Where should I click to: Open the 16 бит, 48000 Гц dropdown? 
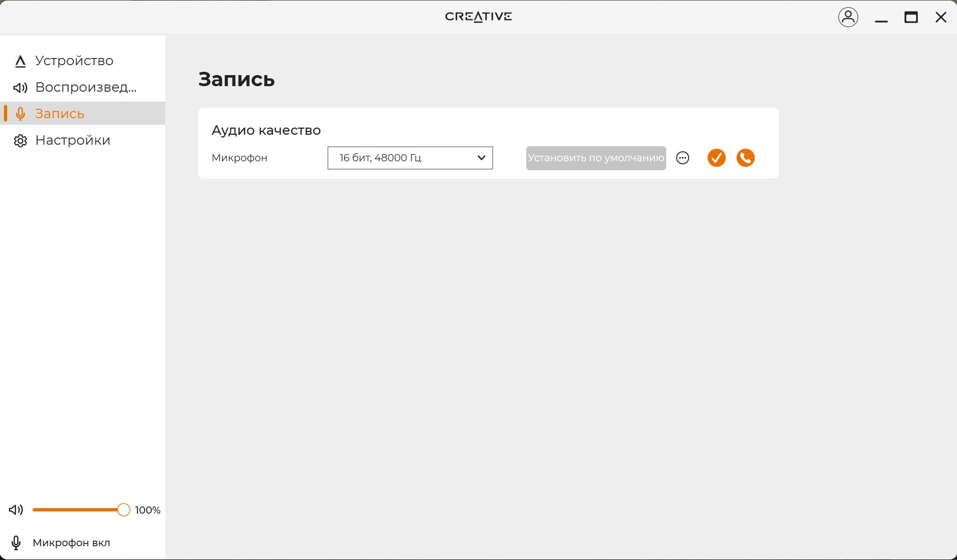(410, 158)
